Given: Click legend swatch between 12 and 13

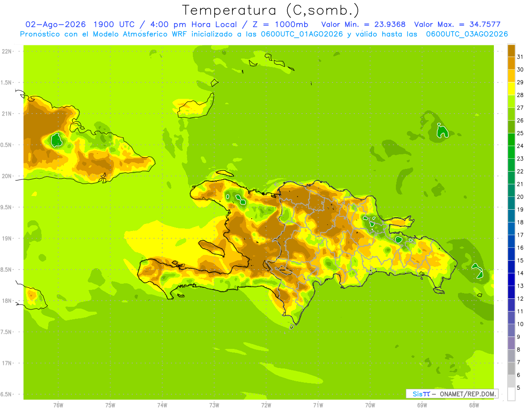Looking at the screenshot, I should (x=511, y=292).
